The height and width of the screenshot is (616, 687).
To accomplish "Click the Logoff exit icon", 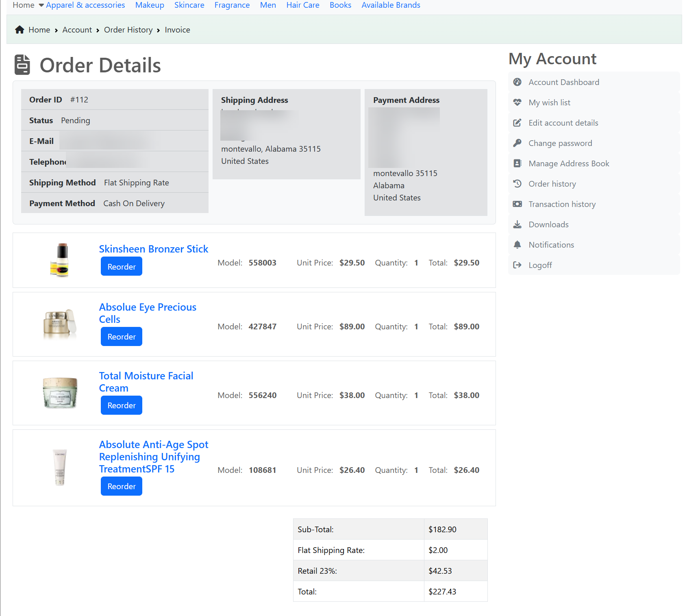I will tap(517, 265).
